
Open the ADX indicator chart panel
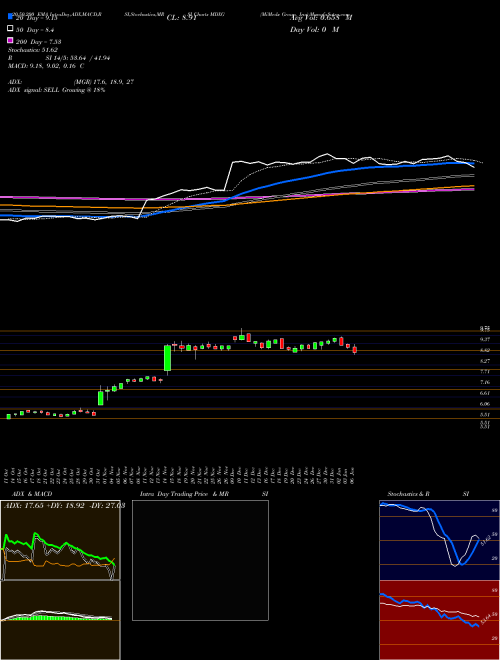coord(60,540)
